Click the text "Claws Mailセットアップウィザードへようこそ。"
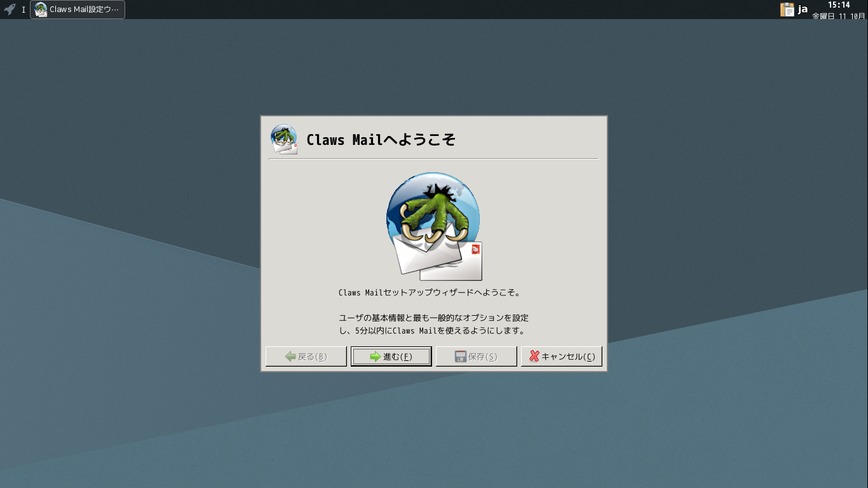The width and height of the screenshot is (868, 488). pyautogui.click(x=430, y=293)
